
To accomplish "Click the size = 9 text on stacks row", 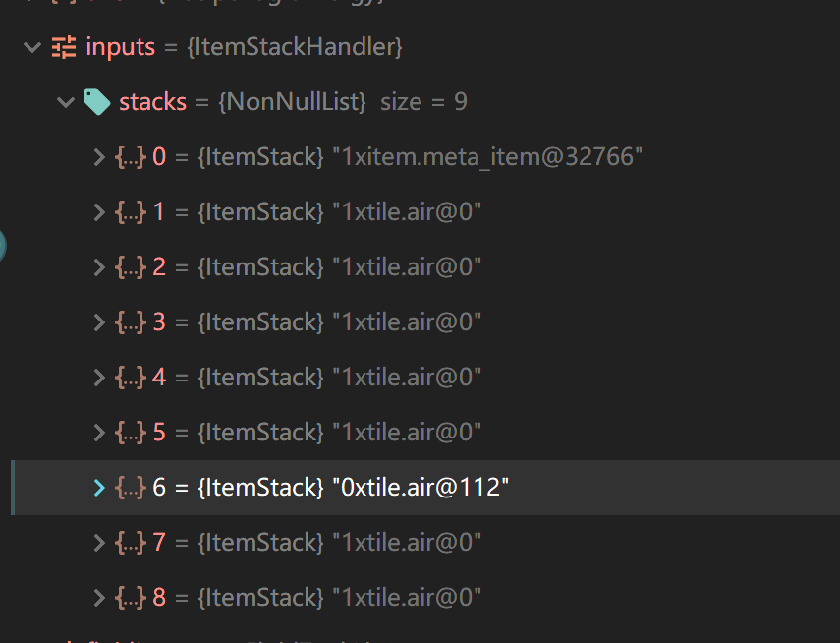I will click(423, 101).
